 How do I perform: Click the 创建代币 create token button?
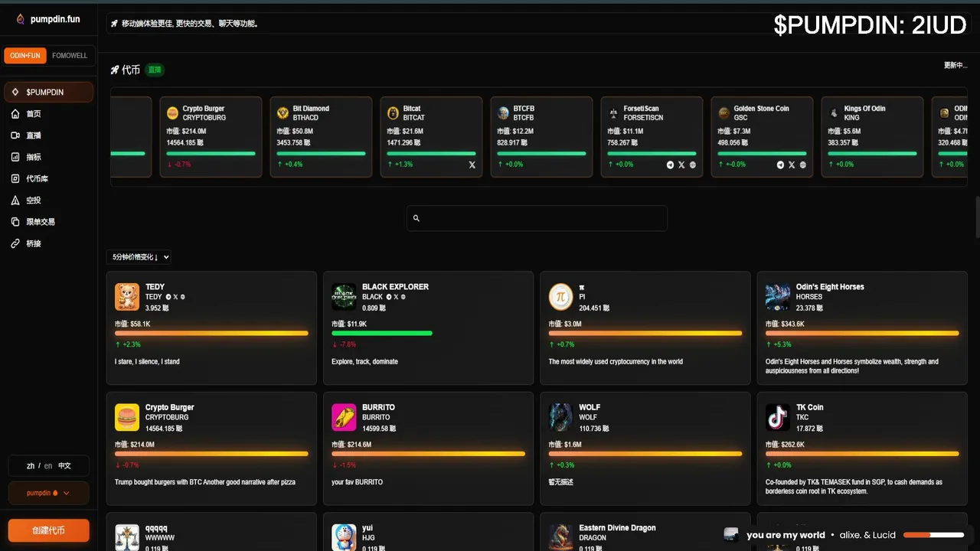tap(48, 530)
